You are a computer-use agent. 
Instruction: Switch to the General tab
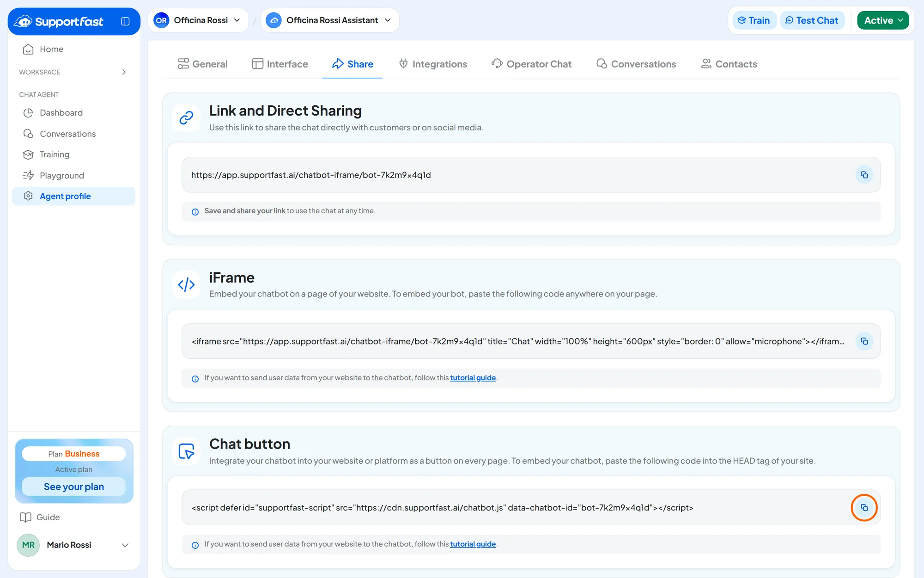point(202,64)
